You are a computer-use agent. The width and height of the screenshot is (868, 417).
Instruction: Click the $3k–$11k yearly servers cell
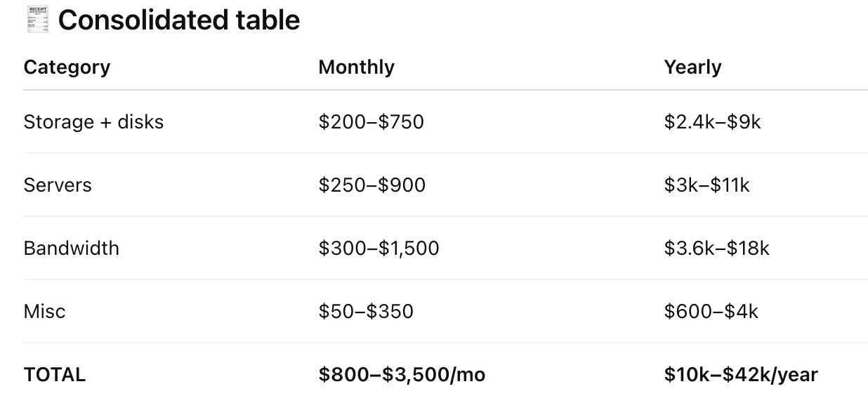706,185
